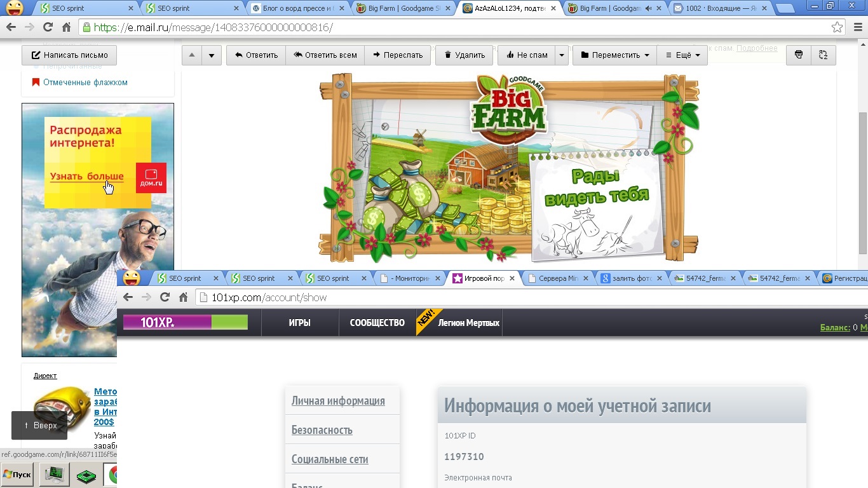868x488 pixels.
Task: Click the icon button right of print
Action: [824, 55]
